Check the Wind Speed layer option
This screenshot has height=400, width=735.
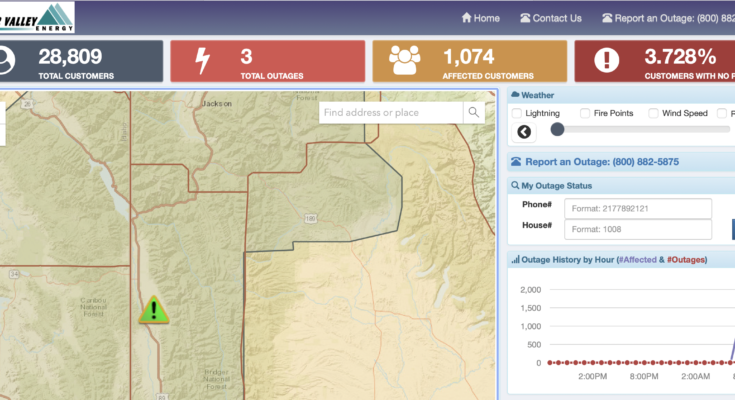click(653, 114)
